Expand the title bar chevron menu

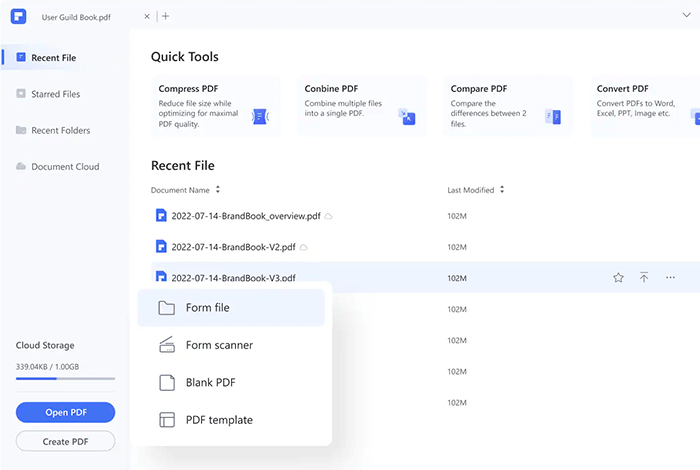(x=685, y=16)
